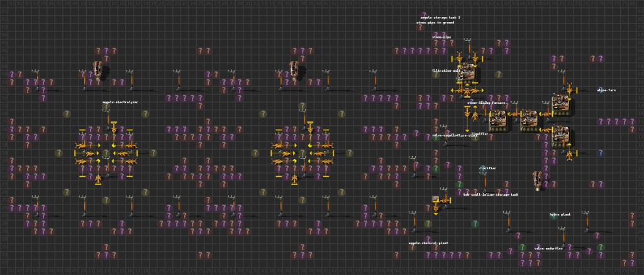Select the inserter above the algae-farm machine
Screen dimensions: 644x275
pyautogui.click(x=570, y=89)
